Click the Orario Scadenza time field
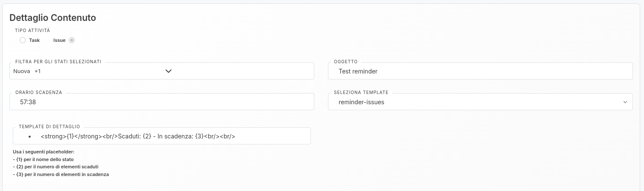The width and height of the screenshot is (644, 191). tap(161, 102)
